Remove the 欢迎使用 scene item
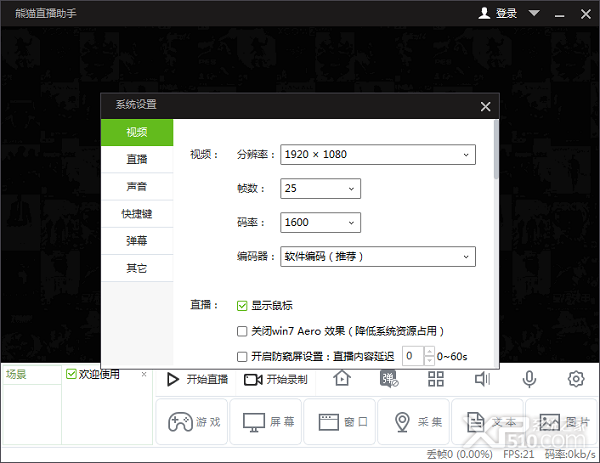 coord(144,374)
